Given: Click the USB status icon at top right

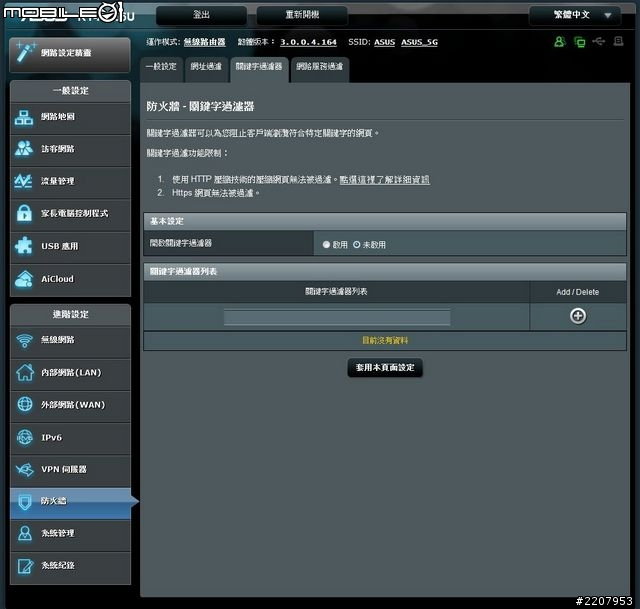Looking at the screenshot, I should (598, 42).
